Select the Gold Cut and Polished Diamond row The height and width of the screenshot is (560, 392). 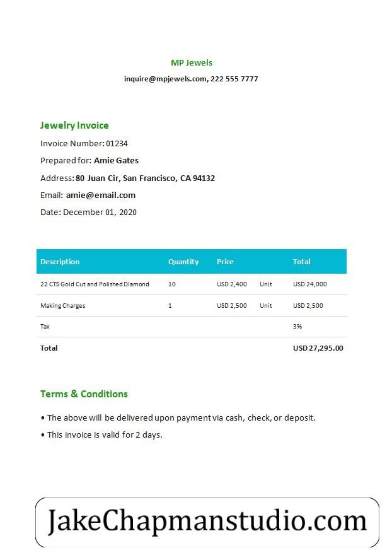pyautogui.click(x=192, y=284)
